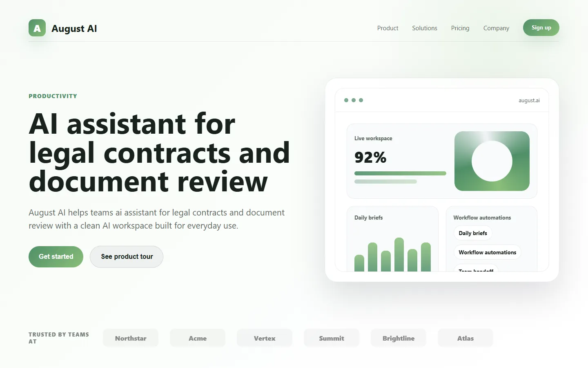This screenshot has height=368, width=588.
Task: Click the Workflow automations pill tag
Action: pyautogui.click(x=487, y=252)
